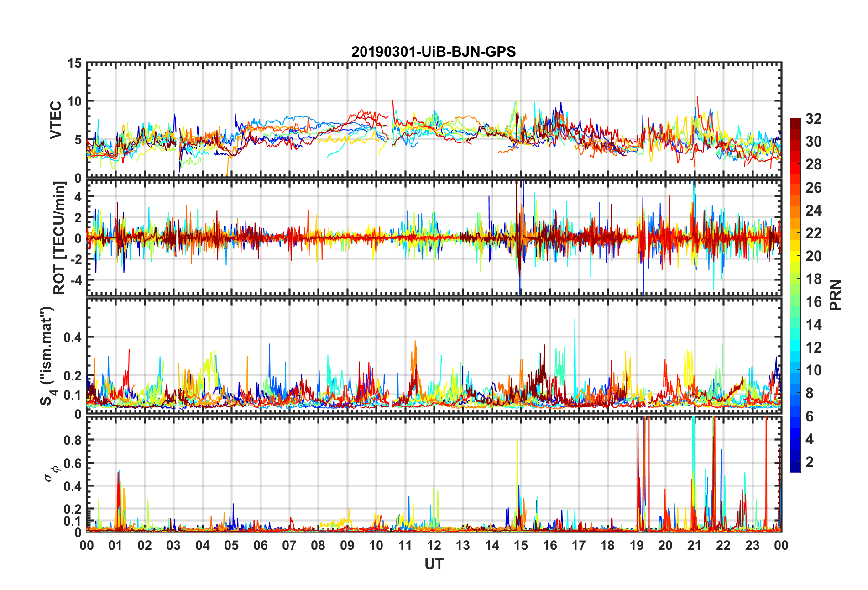
Task: Click S4 axis tick label 0.4
Action: [73, 337]
